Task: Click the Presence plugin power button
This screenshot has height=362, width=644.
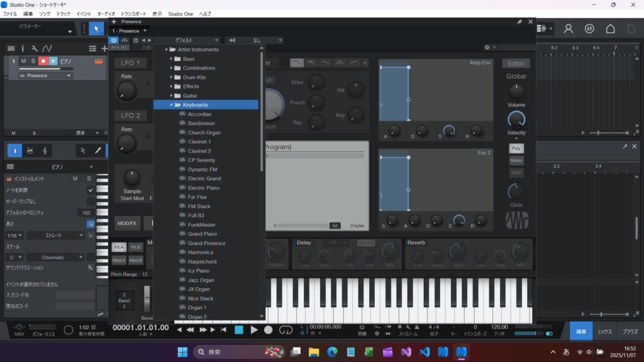Action: [114, 40]
